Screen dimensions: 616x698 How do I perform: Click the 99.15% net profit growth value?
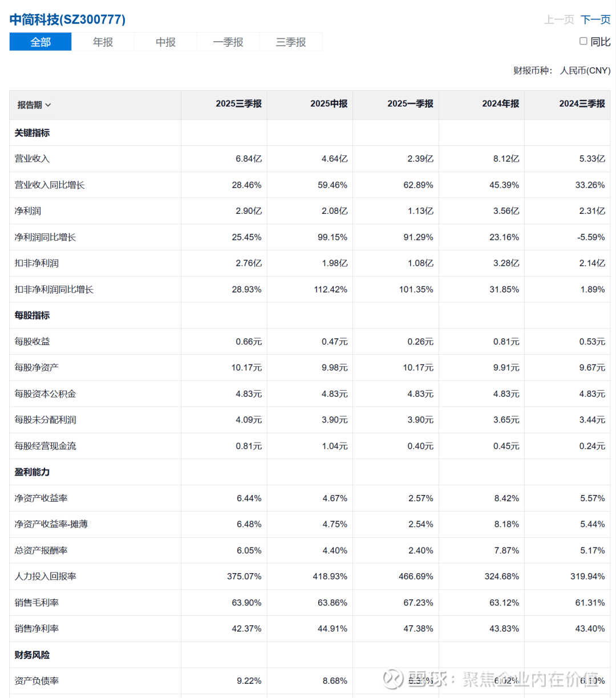[333, 237]
